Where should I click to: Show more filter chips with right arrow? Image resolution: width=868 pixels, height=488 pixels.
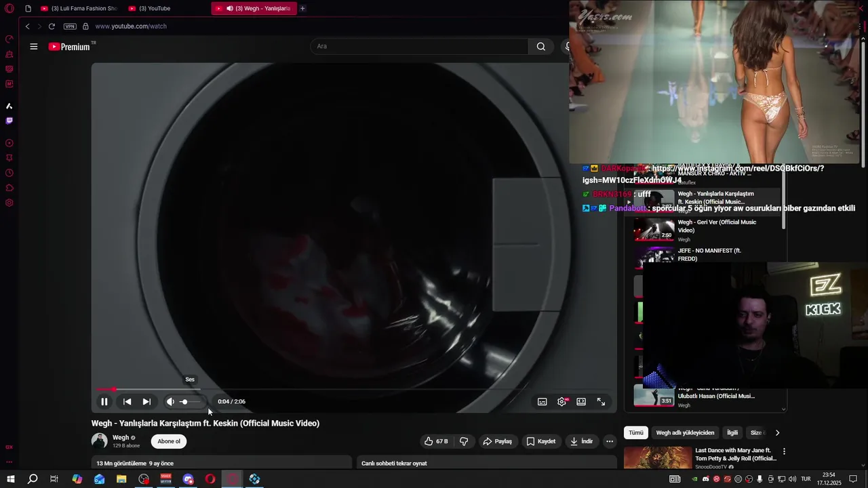pos(777,432)
